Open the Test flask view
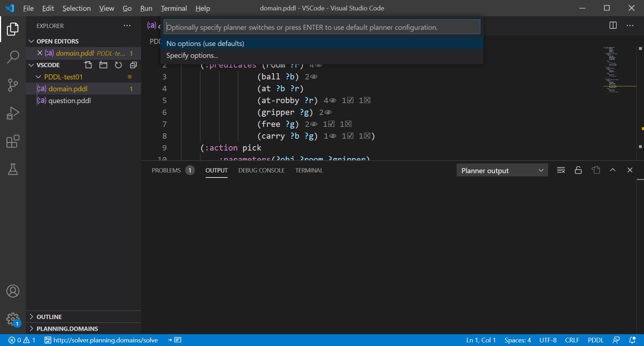 pyautogui.click(x=13, y=169)
